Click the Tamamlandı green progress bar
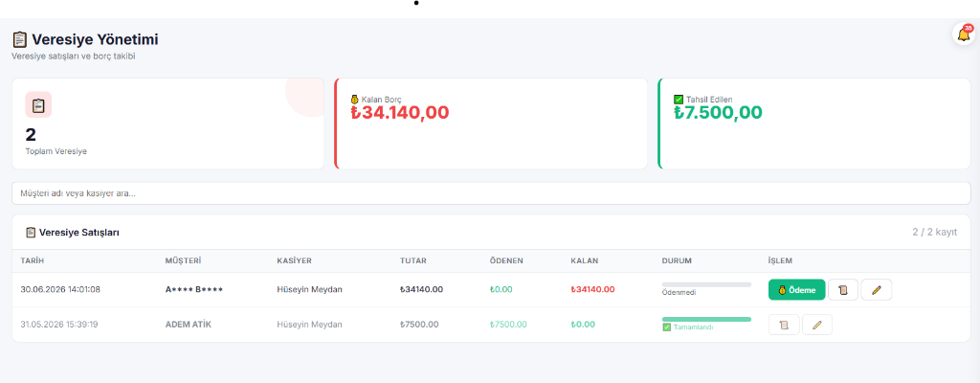Screen dimensions: 980x383 click(x=706, y=319)
